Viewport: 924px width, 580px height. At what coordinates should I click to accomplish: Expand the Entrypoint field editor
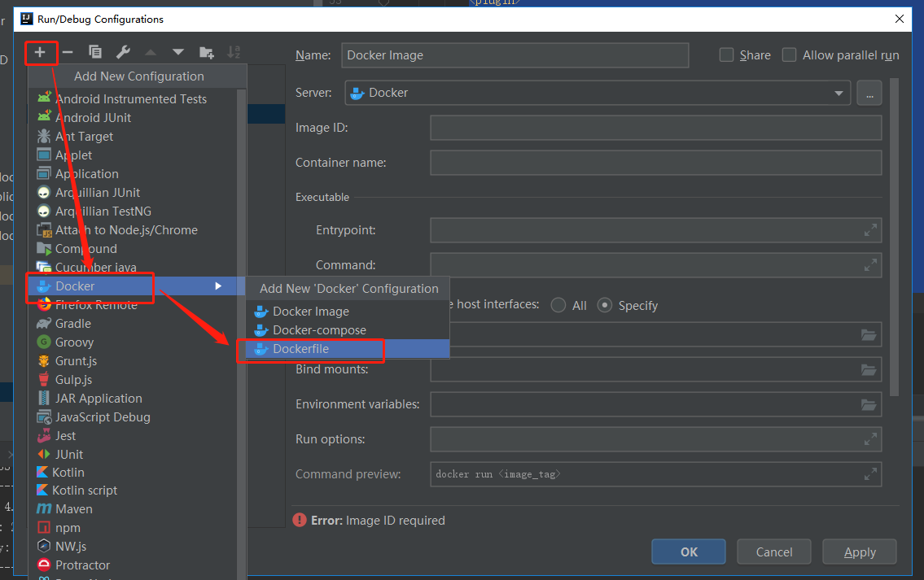point(869,230)
